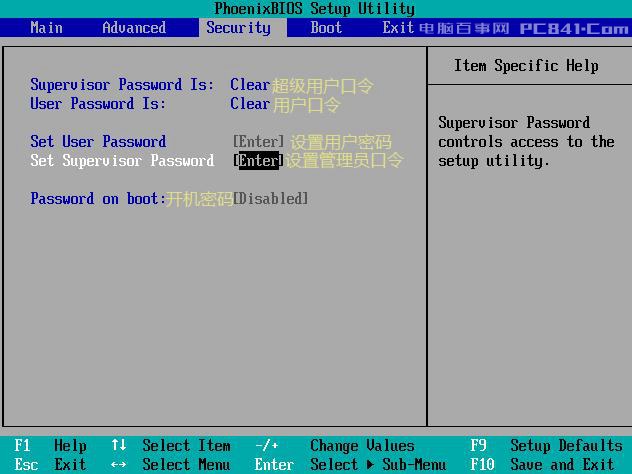This screenshot has width=632, height=474.
Task: Open the Exit tab
Action: click(397, 28)
